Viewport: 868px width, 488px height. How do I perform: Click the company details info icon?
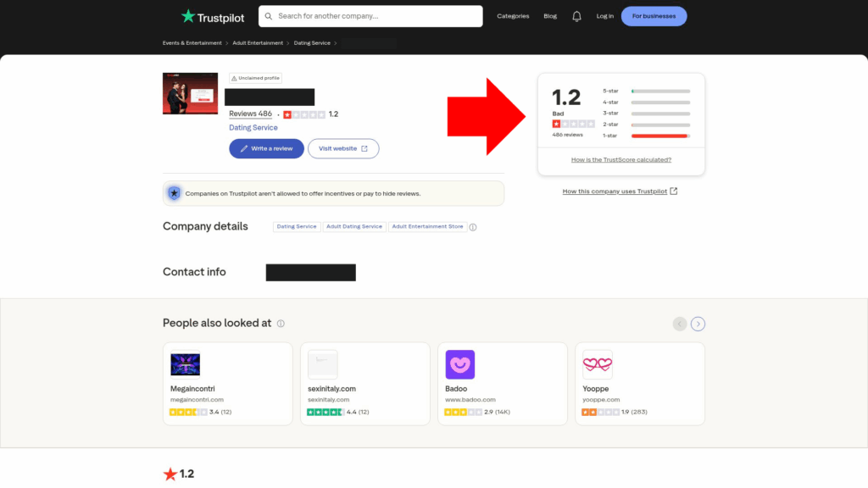(473, 227)
